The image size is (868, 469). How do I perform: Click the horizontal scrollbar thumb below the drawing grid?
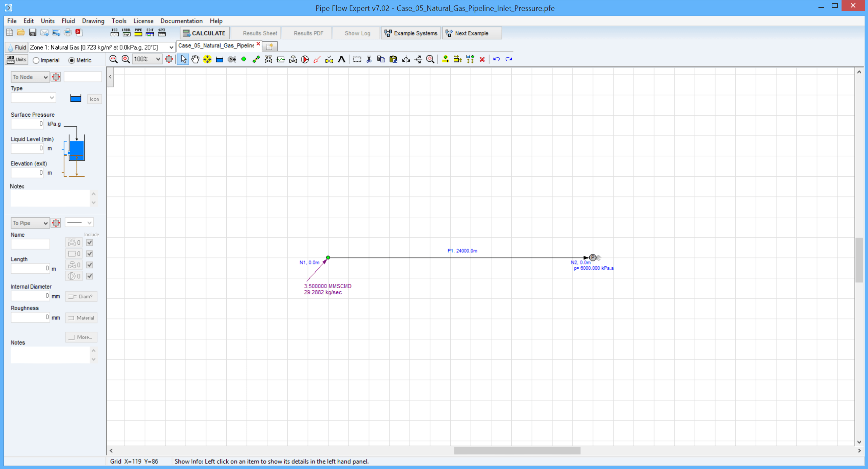pos(517,450)
